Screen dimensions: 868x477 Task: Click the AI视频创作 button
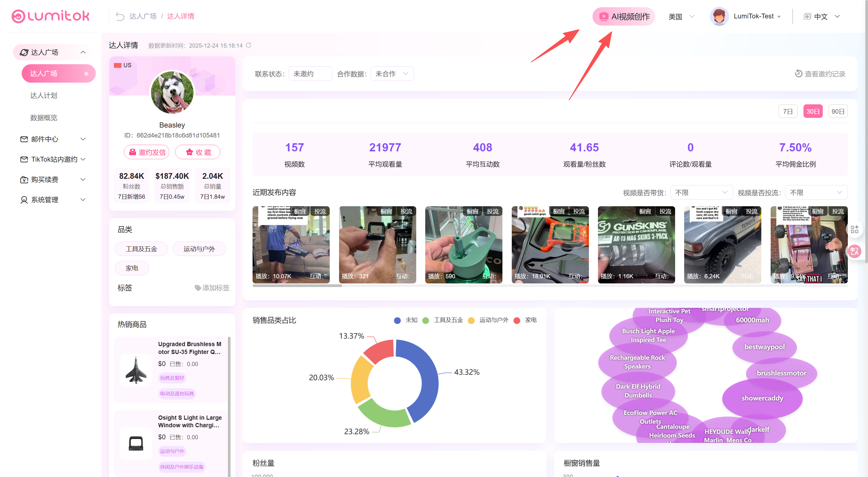tap(623, 16)
